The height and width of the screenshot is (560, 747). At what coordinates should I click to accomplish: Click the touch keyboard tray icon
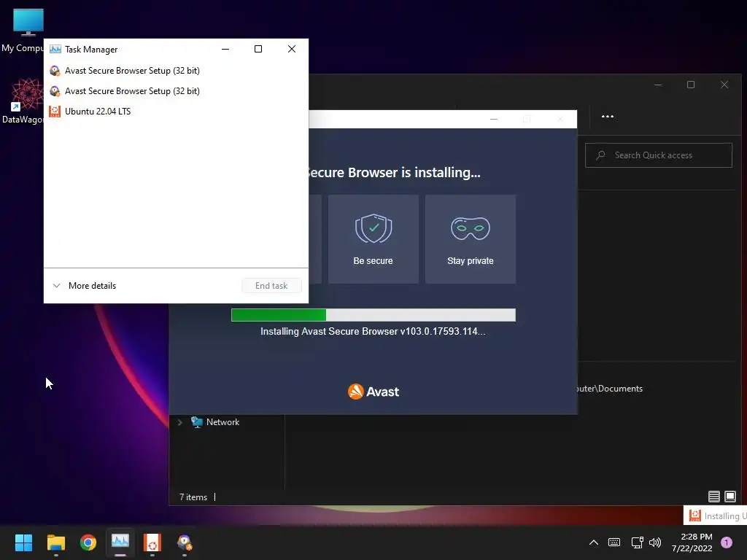click(614, 542)
